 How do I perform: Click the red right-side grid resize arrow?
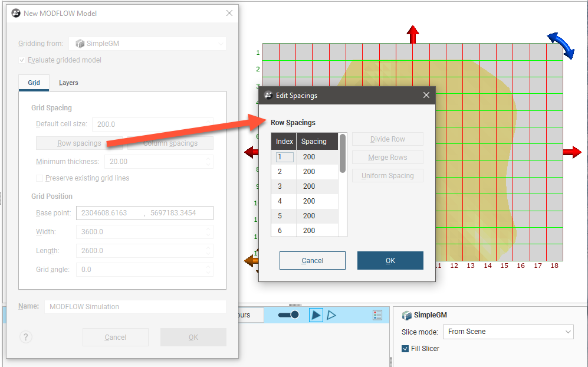tap(571, 152)
